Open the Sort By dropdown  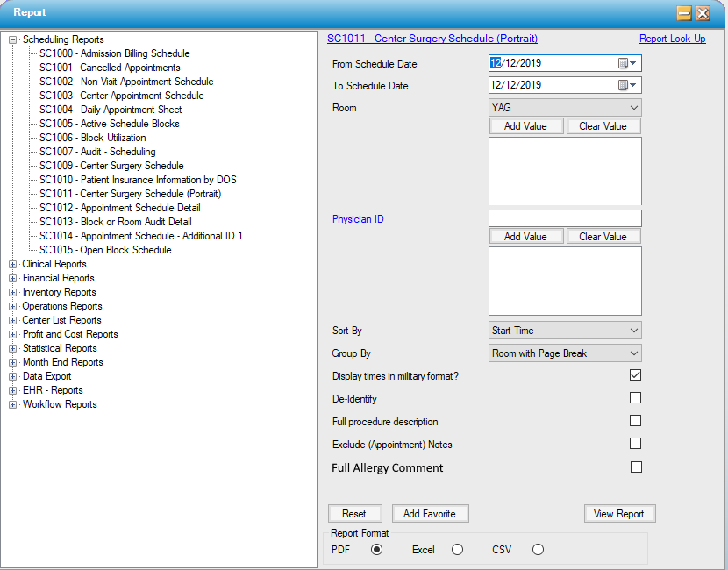point(565,331)
